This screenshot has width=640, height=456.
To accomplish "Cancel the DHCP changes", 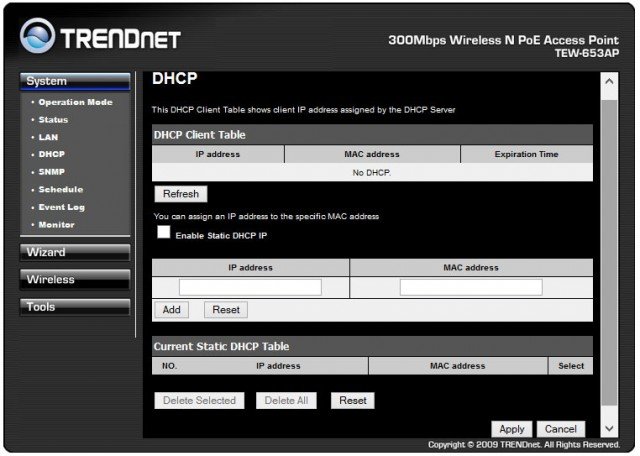I will pyautogui.click(x=561, y=429).
